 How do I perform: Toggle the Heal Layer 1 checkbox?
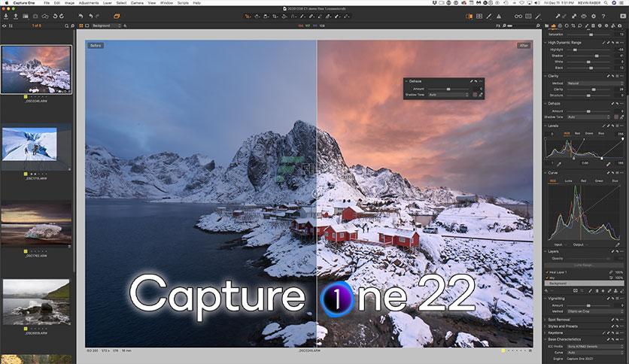(547, 272)
